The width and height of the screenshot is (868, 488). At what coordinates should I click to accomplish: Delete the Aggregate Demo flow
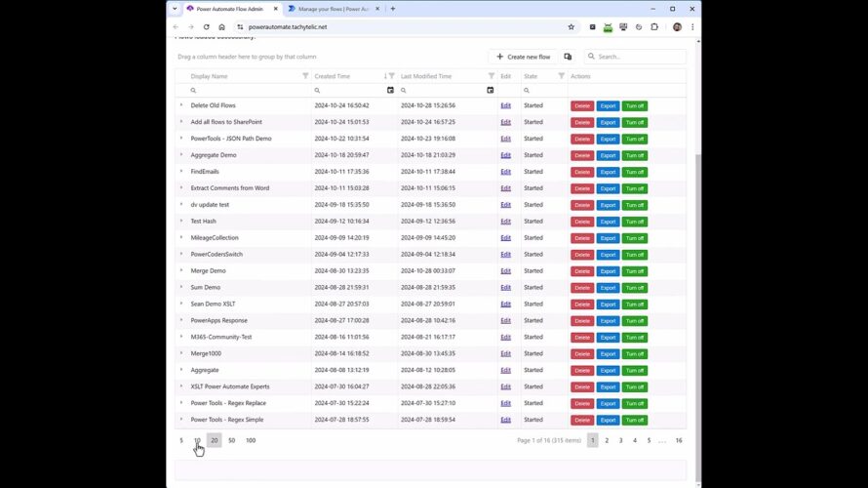pyautogui.click(x=582, y=155)
